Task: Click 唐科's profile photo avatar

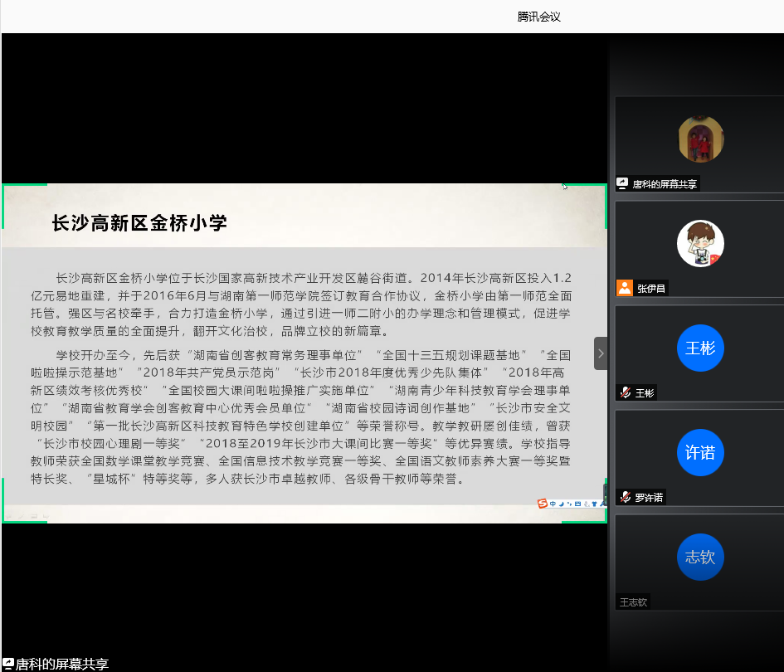Action: 700,139
